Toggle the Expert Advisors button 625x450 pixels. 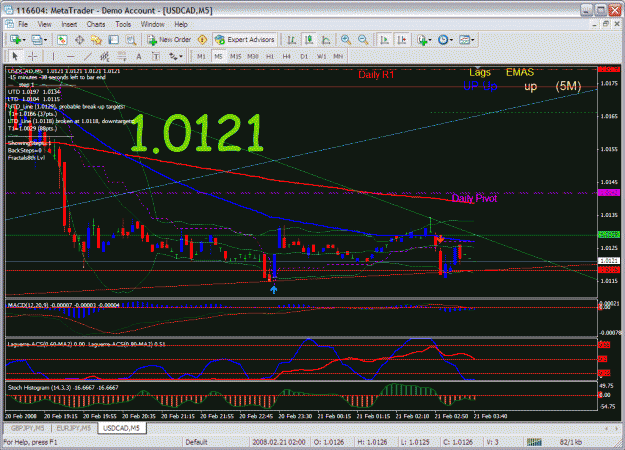coord(244,40)
